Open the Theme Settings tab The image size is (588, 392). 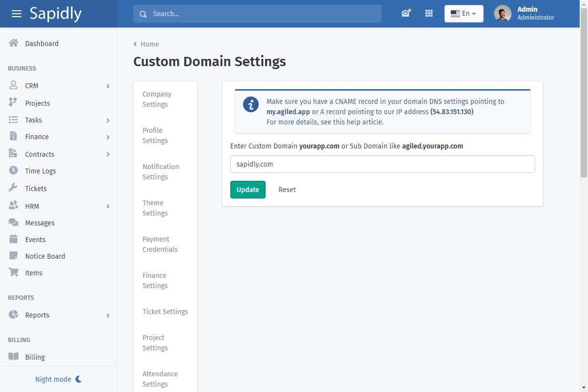[x=155, y=208]
